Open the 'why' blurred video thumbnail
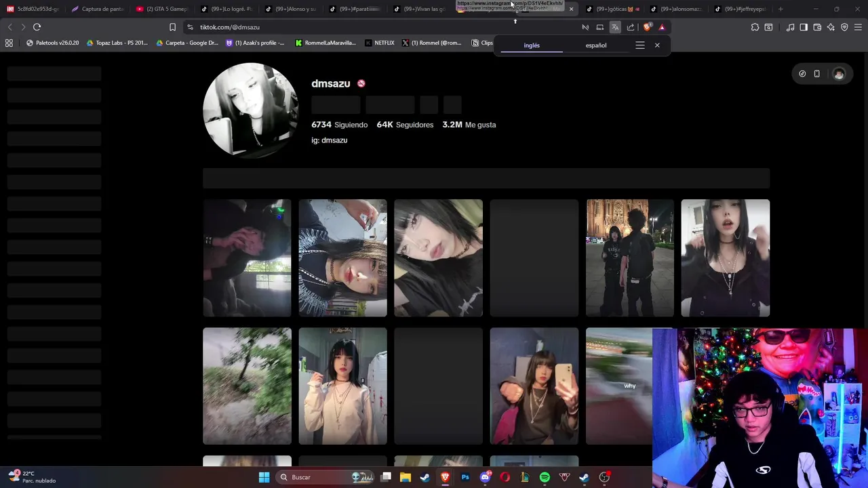The height and width of the screenshot is (488, 868). pos(619,386)
